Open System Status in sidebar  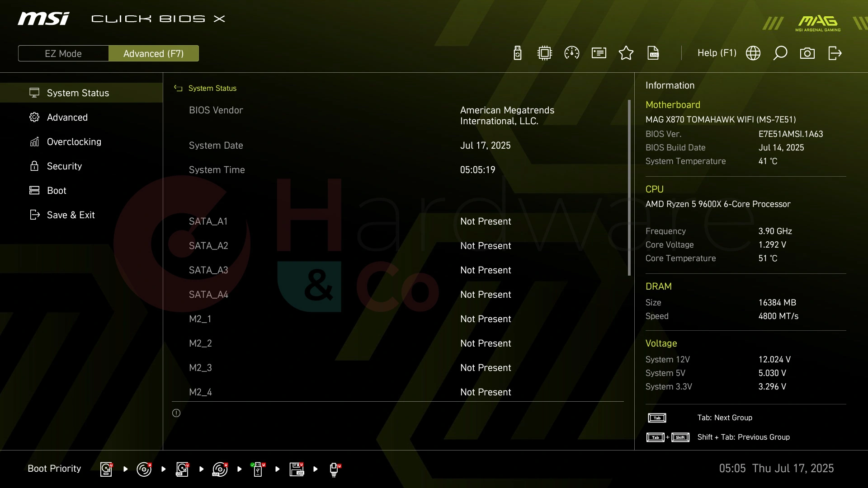[x=81, y=93]
